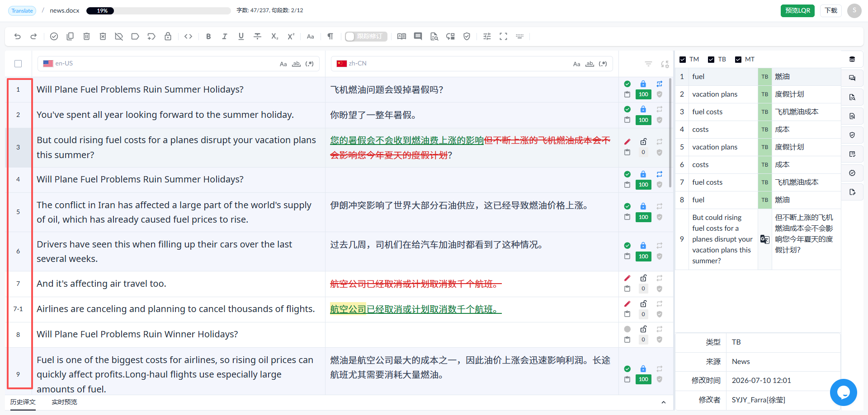
Task: Click the insert tag code brackets icon
Action: click(x=189, y=37)
